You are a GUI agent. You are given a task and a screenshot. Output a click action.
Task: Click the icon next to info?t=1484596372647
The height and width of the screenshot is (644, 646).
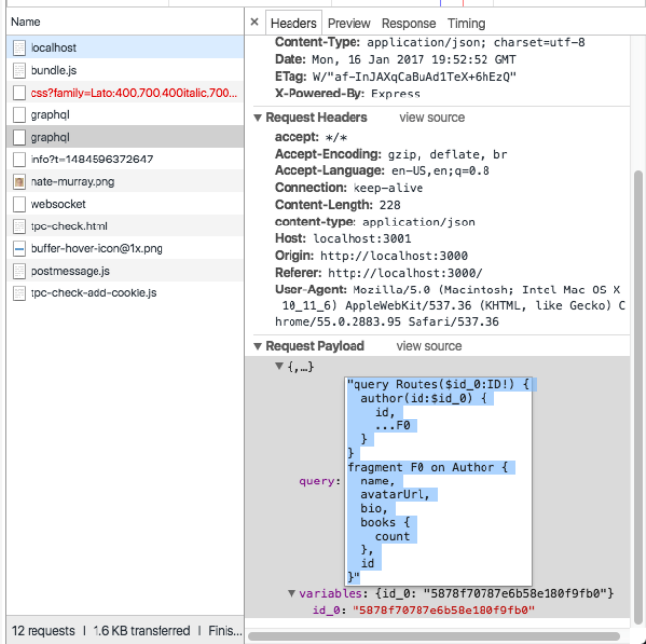point(19,160)
